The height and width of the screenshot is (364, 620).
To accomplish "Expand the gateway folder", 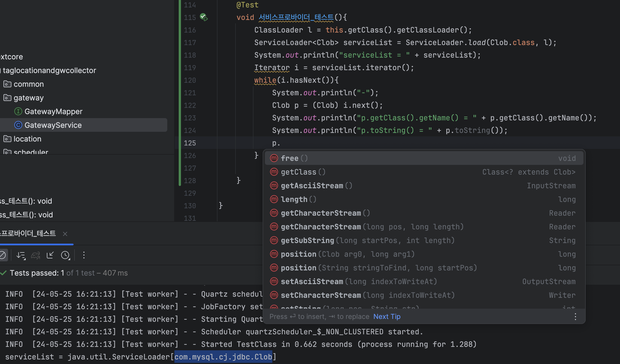I will tap(28, 98).
